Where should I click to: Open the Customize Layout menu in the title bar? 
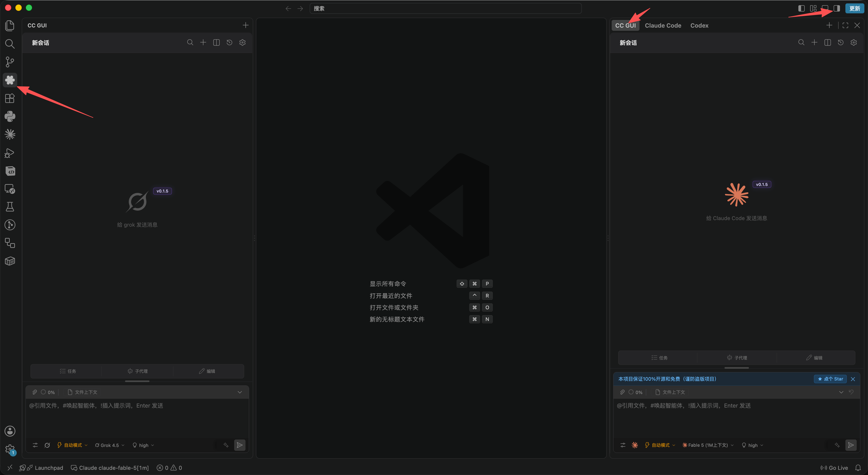click(x=814, y=8)
